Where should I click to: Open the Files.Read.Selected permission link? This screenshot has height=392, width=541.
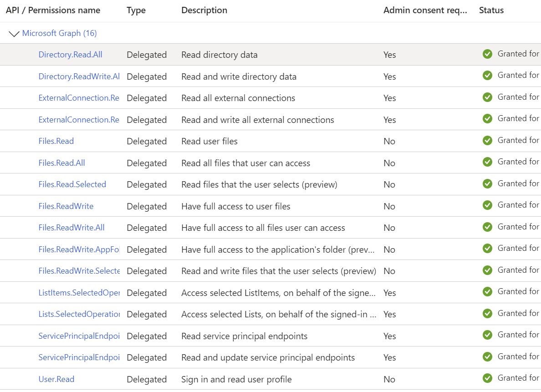(72, 184)
